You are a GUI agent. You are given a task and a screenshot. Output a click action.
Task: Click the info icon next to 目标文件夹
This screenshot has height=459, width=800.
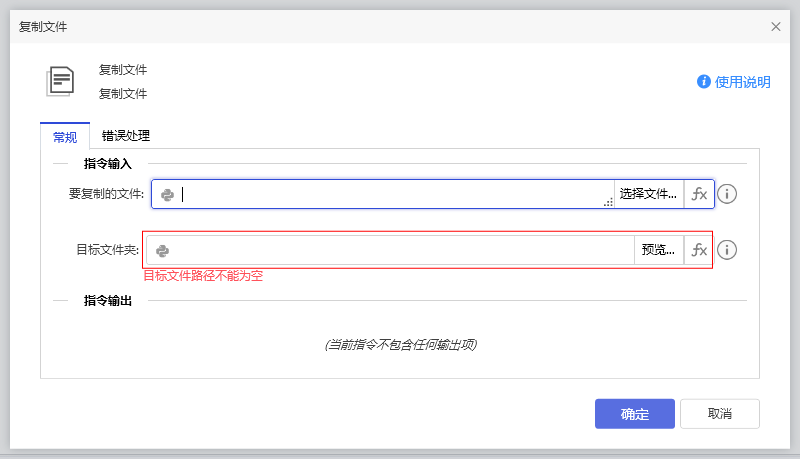click(x=728, y=250)
